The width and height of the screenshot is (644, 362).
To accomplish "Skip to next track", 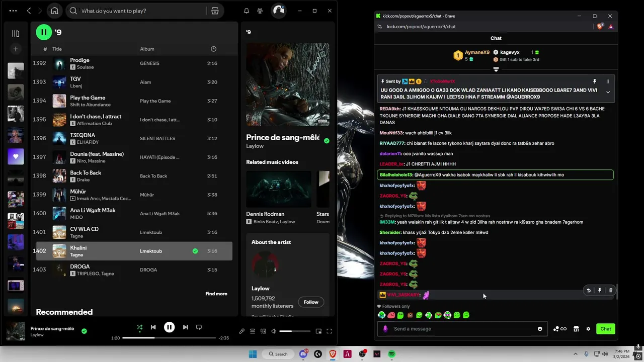I will point(185,327).
